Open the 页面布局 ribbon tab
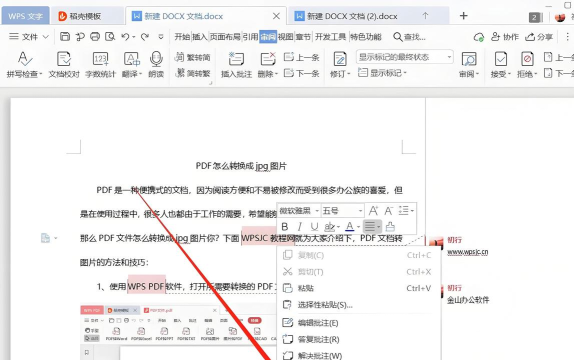The width and height of the screenshot is (574, 360). point(225,37)
